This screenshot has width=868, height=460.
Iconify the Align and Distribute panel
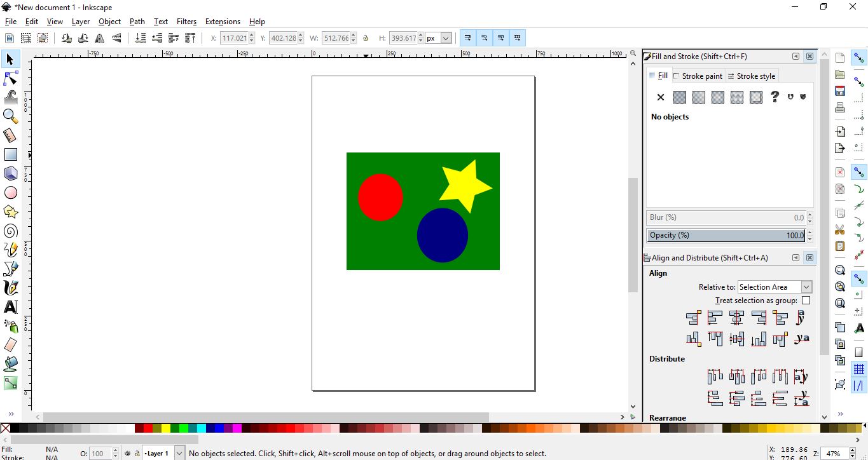(x=796, y=258)
